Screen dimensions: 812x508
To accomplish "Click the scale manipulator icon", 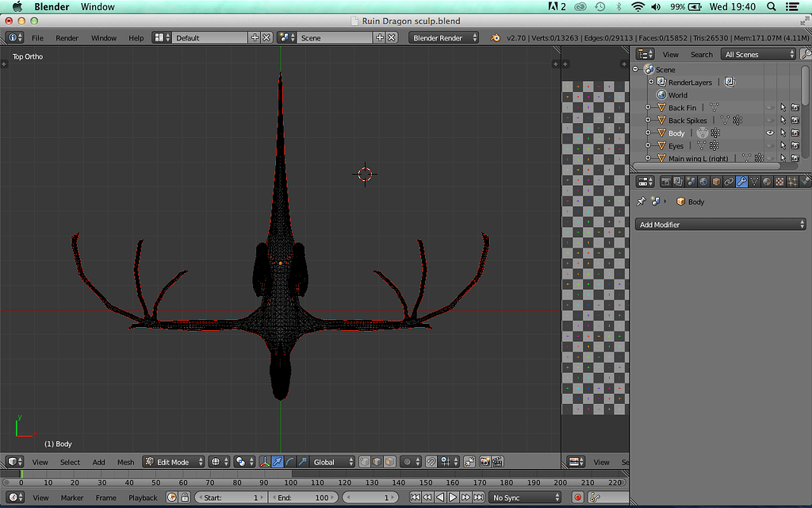I will (303, 462).
